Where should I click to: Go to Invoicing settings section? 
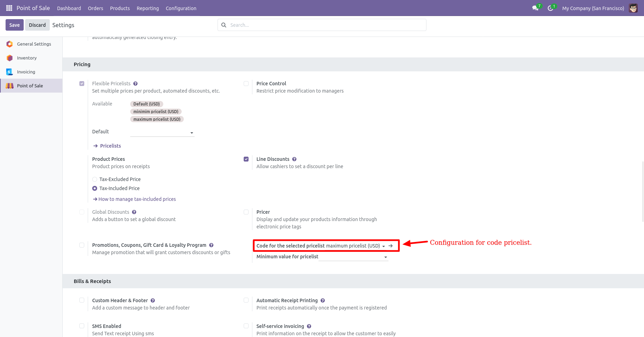pos(31,72)
